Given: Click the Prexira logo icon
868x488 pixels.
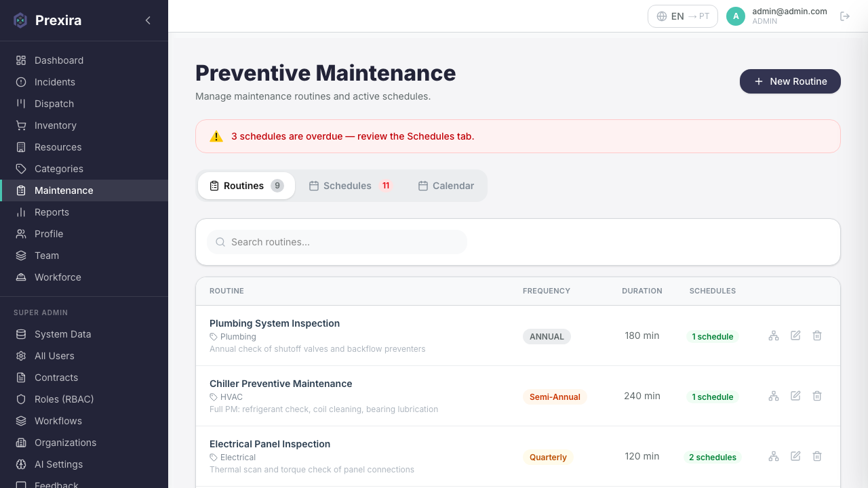Looking at the screenshot, I should [20, 20].
